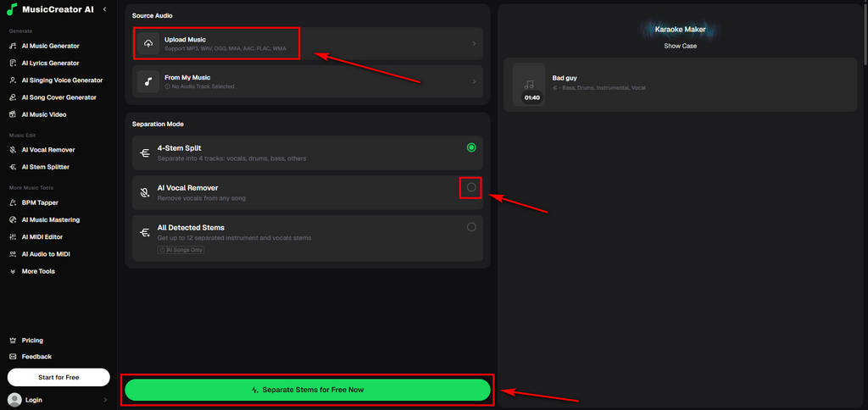Click the Bad guy track thumbnail
868x410 pixels.
pos(529,84)
